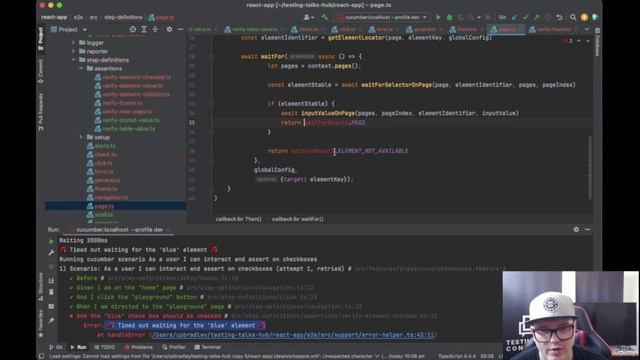
Task: Switch to the verify-table-value.ts editor tab
Action: point(250,29)
